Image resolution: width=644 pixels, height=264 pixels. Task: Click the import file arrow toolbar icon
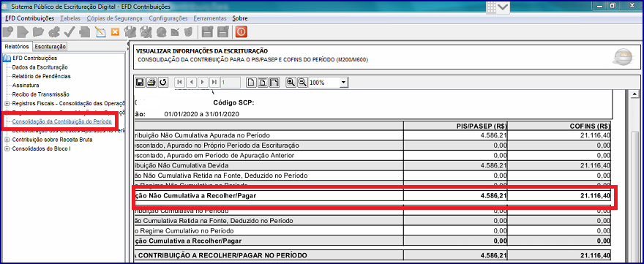click(23, 31)
